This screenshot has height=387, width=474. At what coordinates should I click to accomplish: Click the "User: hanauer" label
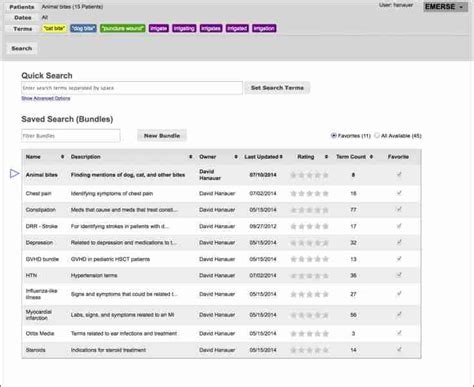(396, 5)
